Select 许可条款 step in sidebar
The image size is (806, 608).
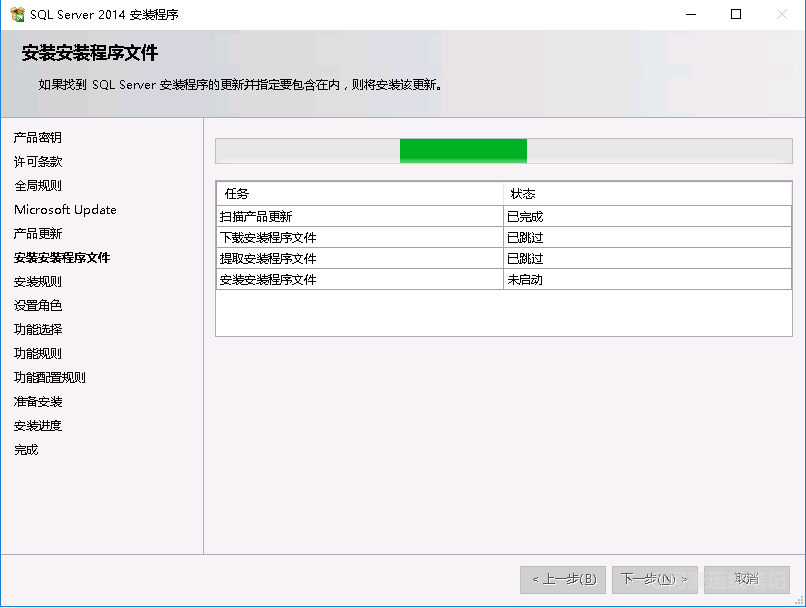[38, 162]
